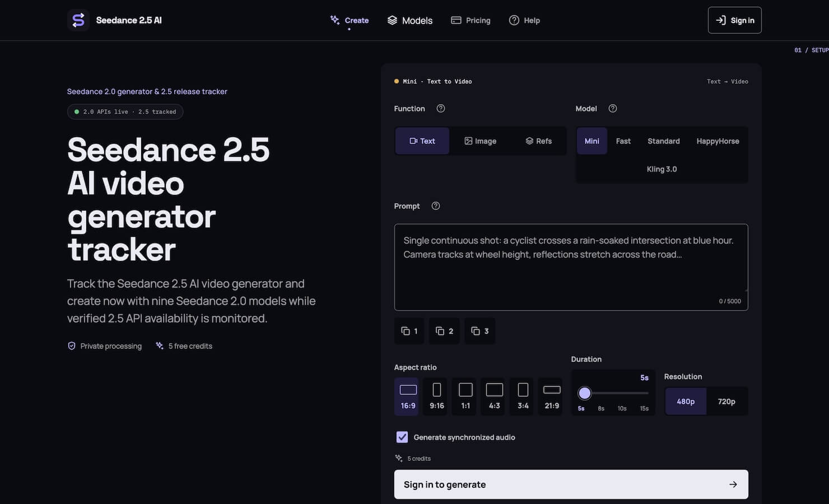The height and width of the screenshot is (504, 829).
Task: Open the Pricing nav tab
Action: pyautogui.click(x=471, y=20)
